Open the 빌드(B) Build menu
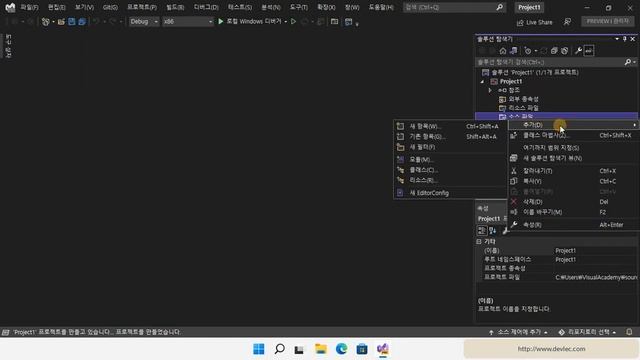This screenshot has height=360, width=640. click(175, 7)
